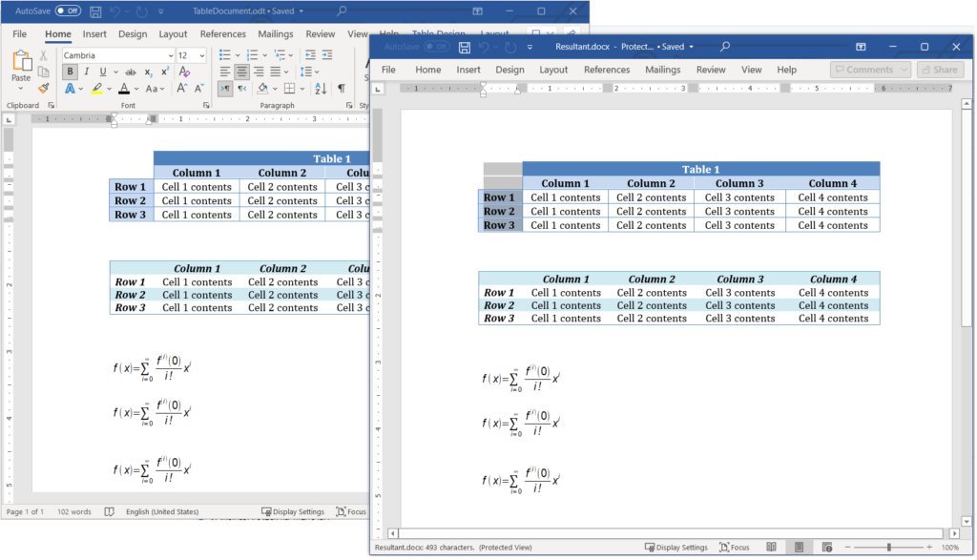Switch to the Insert ribbon tab in Resultant.docx
Screen dimensions: 977x560
click(468, 69)
